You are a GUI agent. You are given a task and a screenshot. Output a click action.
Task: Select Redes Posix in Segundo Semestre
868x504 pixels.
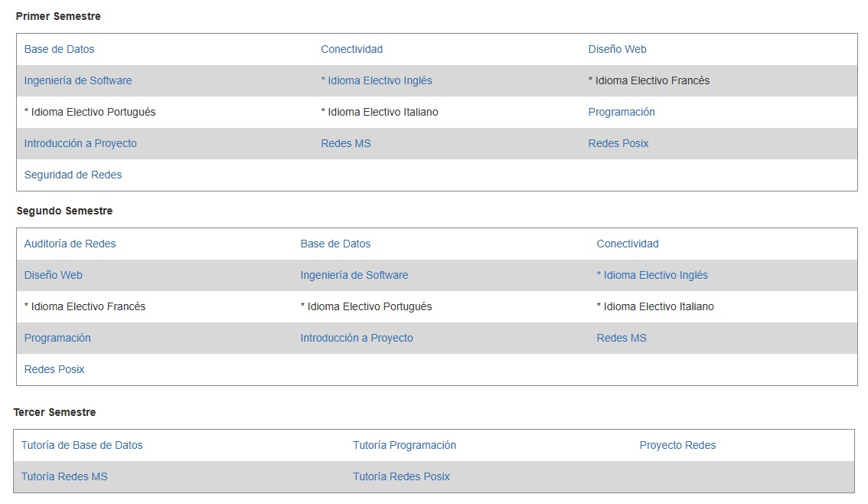(54, 369)
